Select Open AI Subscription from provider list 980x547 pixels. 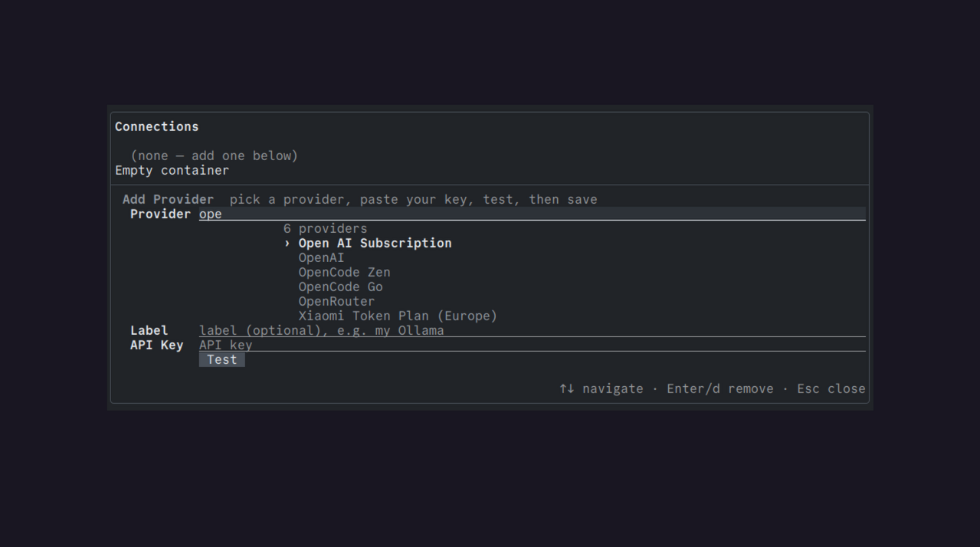(x=375, y=243)
